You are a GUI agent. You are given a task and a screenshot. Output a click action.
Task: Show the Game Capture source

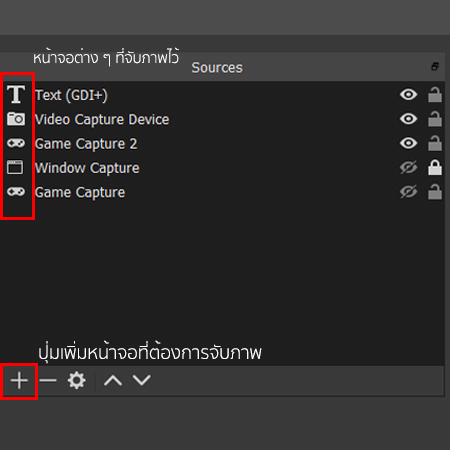[x=408, y=192]
